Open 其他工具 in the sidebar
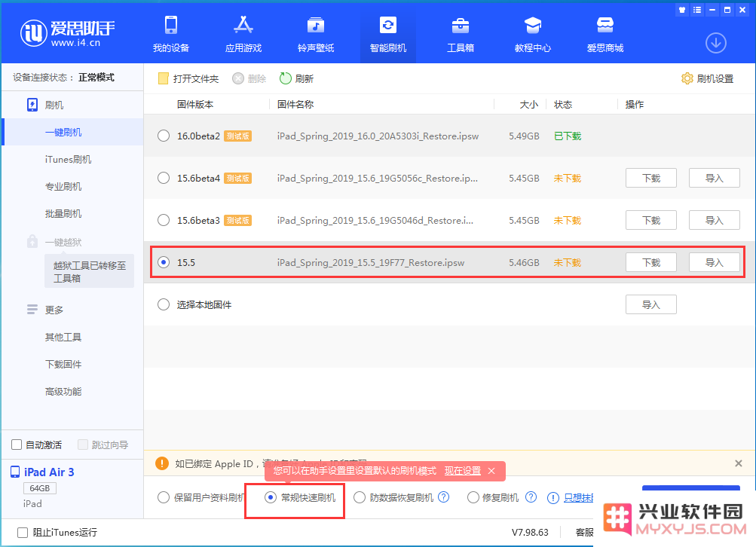Viewport: 756px width, 547px height. coord(63,337)
